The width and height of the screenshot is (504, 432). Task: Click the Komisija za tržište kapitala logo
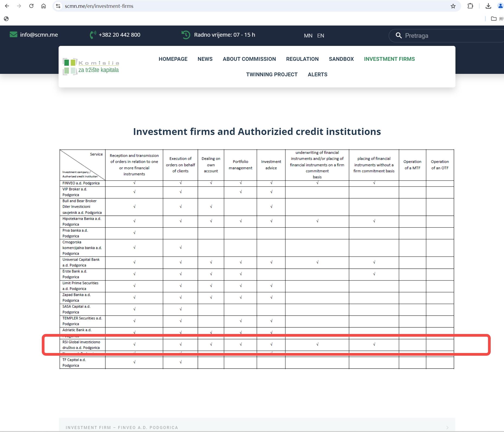[x=91, y=67]
